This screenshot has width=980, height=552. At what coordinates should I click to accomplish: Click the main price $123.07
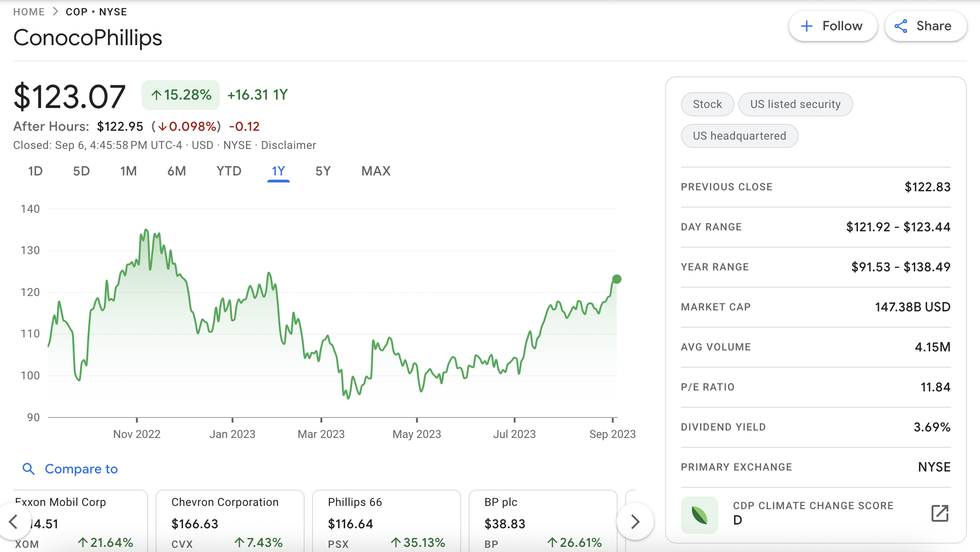coord(69,97)
